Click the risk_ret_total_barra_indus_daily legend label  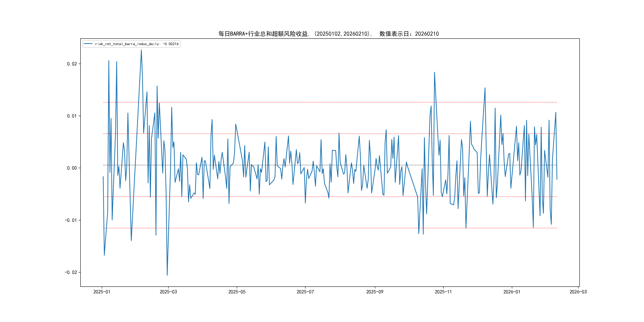click(137, 44)
